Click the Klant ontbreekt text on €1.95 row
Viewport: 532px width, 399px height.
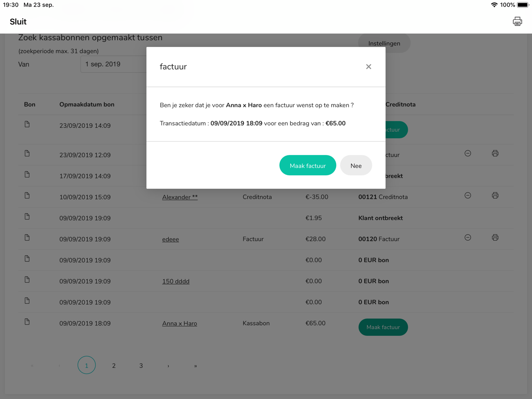pos(380,218)
